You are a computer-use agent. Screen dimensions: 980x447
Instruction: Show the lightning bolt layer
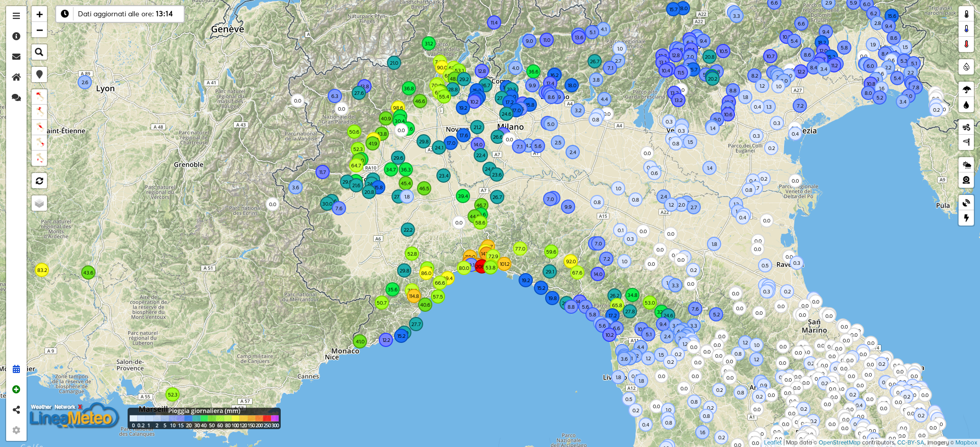click(x=966, y=218)
